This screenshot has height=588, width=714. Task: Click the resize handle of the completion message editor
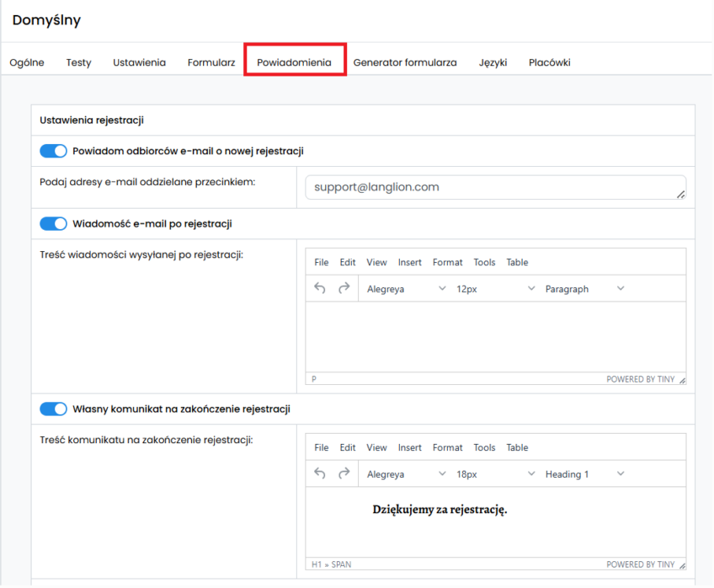pos(682,565)
